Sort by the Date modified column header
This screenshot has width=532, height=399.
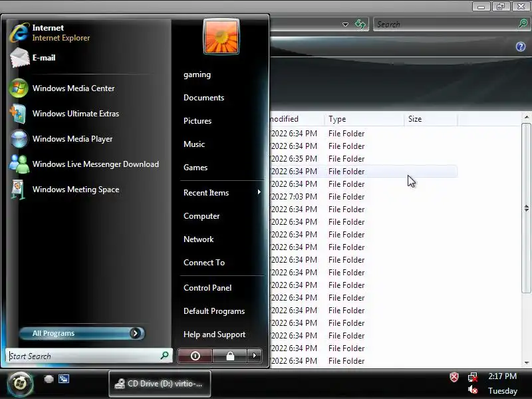point(297,119)
